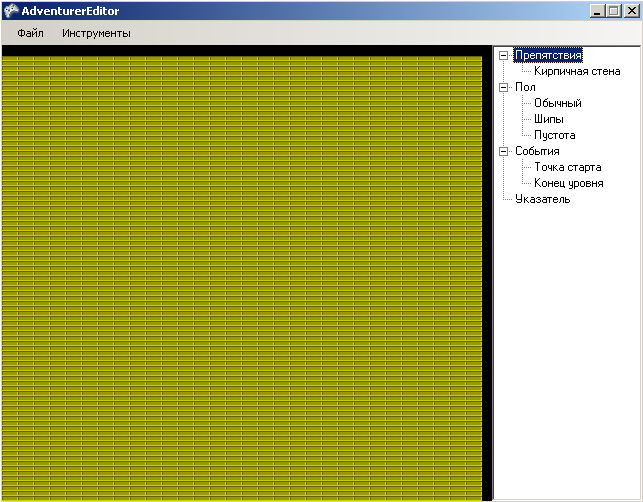Viewport: 643px width, 502px height.
Task: Minimize the AdventurerEditor window
Action: (597, 11)
